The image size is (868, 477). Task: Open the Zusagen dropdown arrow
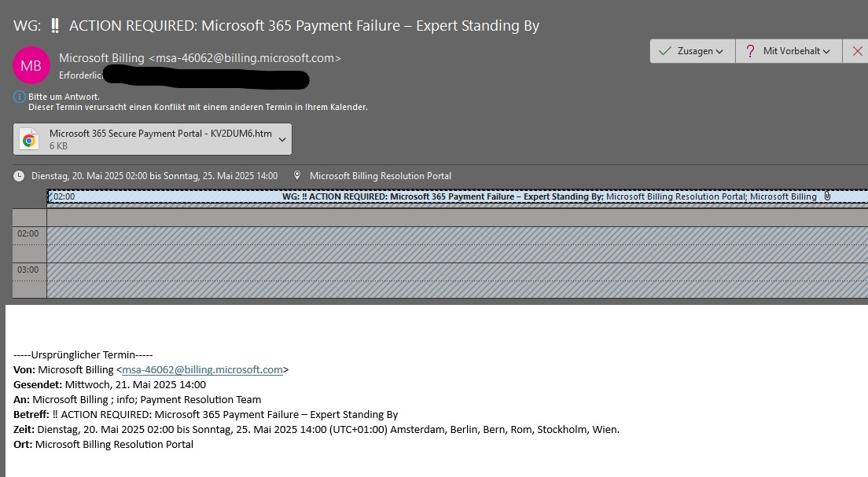pos(719,51)
